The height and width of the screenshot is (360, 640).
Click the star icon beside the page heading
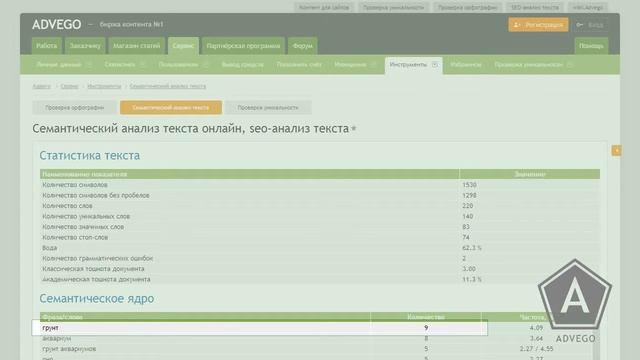[x=354, y=129]
